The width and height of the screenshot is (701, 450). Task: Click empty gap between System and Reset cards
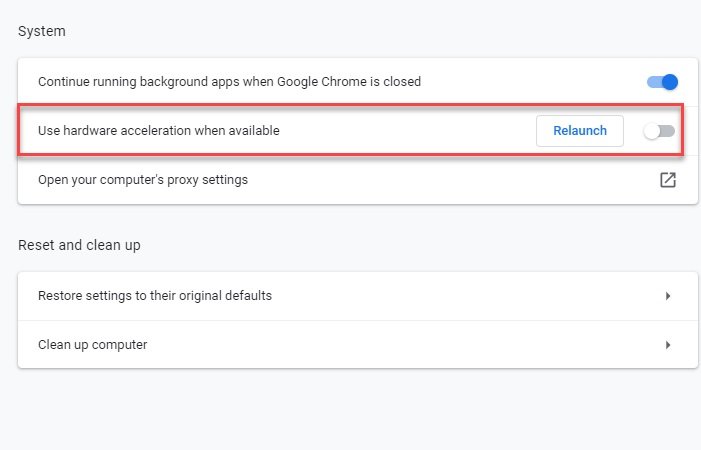(358, 221)
